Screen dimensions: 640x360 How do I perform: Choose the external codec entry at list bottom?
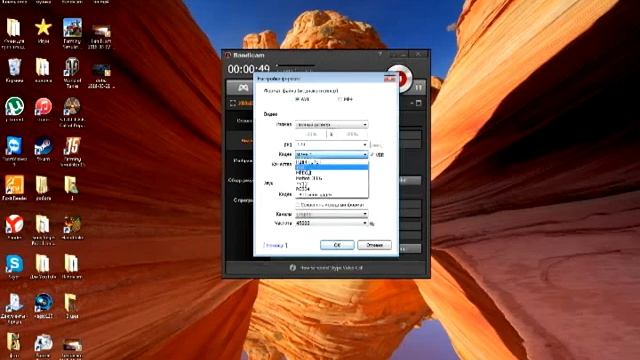[331, 195]
